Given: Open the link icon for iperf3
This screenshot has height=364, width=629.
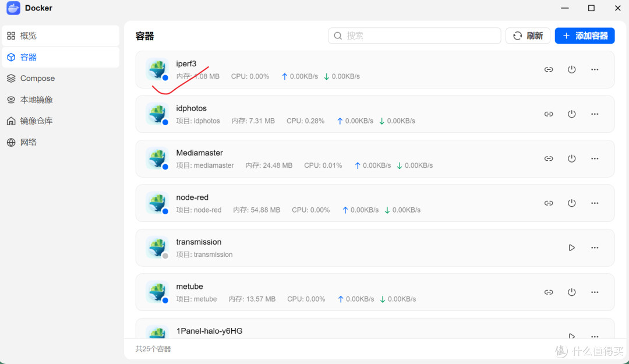Looking at the screenshot, I should coord(549,69).
